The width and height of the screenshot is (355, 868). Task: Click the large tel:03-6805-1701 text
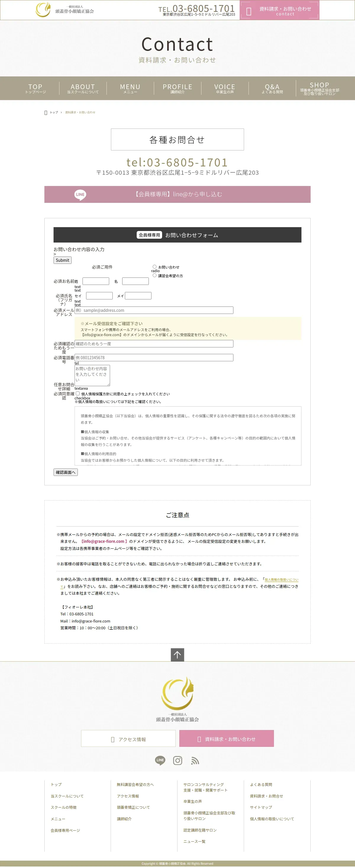tap(177, 162)
